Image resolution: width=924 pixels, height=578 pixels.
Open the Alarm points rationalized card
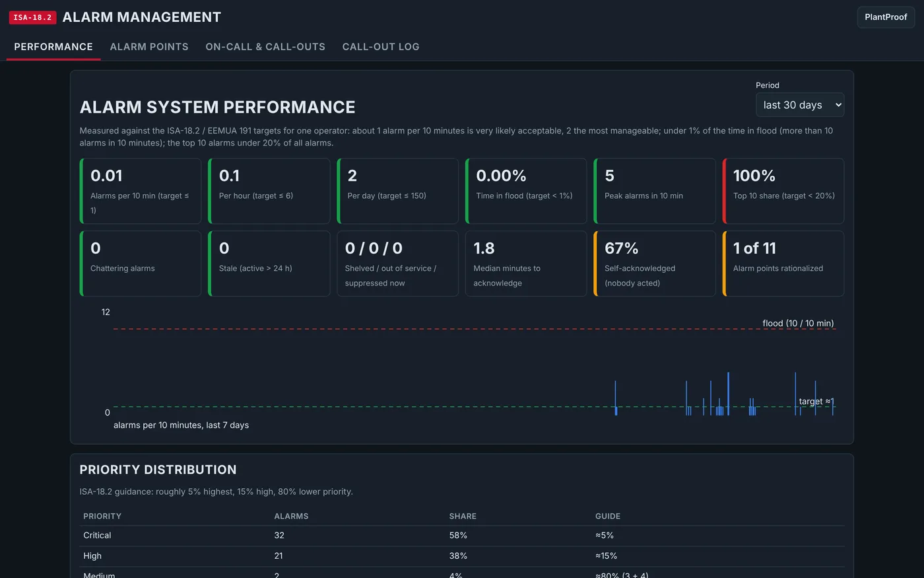783,264
